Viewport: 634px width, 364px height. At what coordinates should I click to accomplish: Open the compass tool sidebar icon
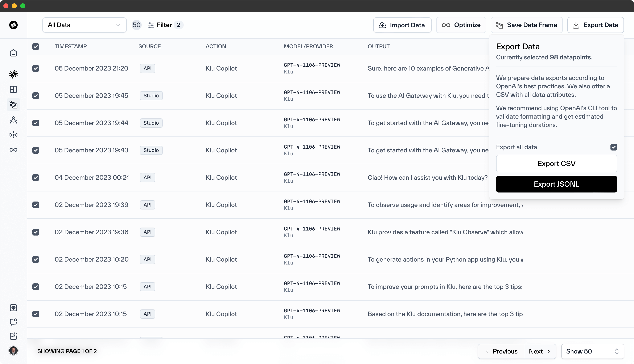[13, 120]
